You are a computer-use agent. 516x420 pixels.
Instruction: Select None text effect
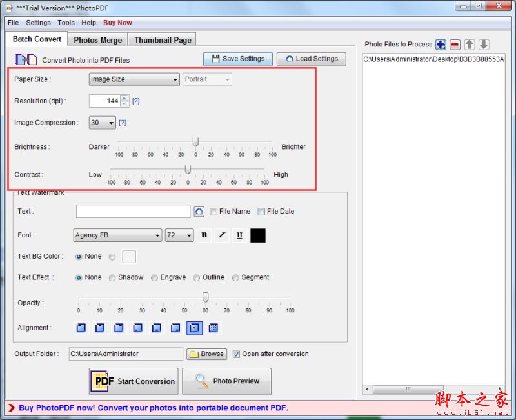coord(79,278)
